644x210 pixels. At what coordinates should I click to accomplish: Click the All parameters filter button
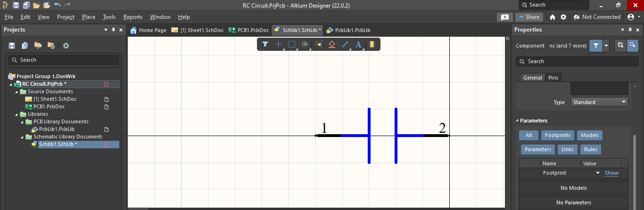click(528, 135)
